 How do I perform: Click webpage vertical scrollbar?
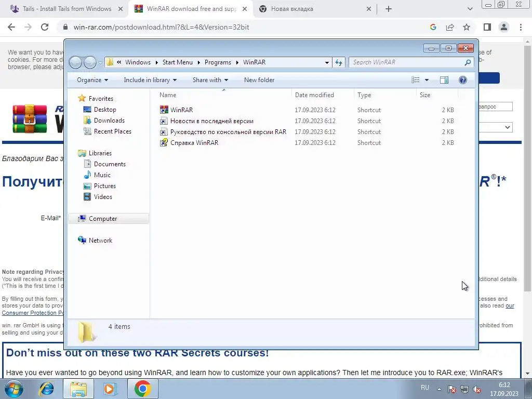click(x=527, y=169)
